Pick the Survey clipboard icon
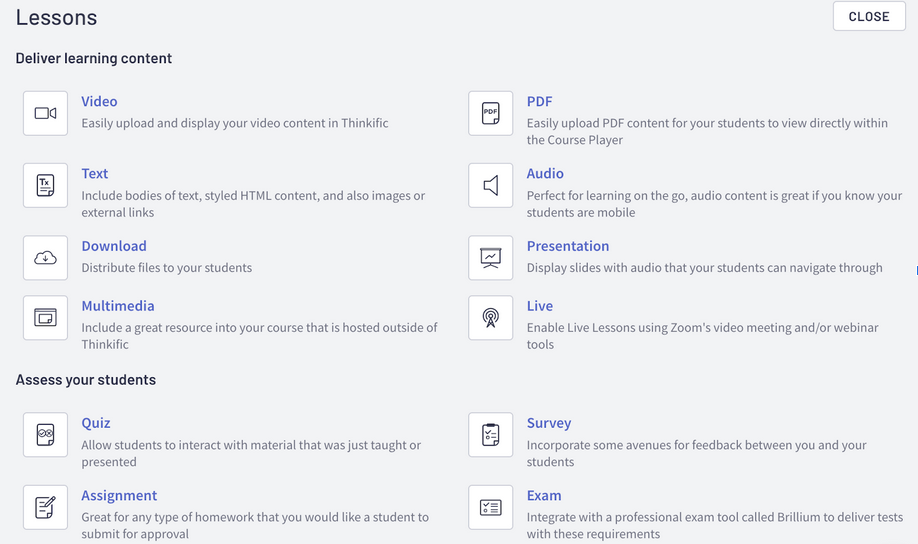The width and height of the screenshot is (918, 544). (490, 435)
